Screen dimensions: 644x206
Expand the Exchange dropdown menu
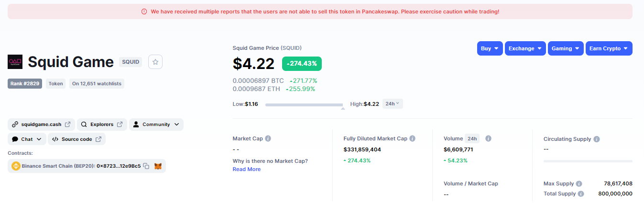[x=525, y=48]
